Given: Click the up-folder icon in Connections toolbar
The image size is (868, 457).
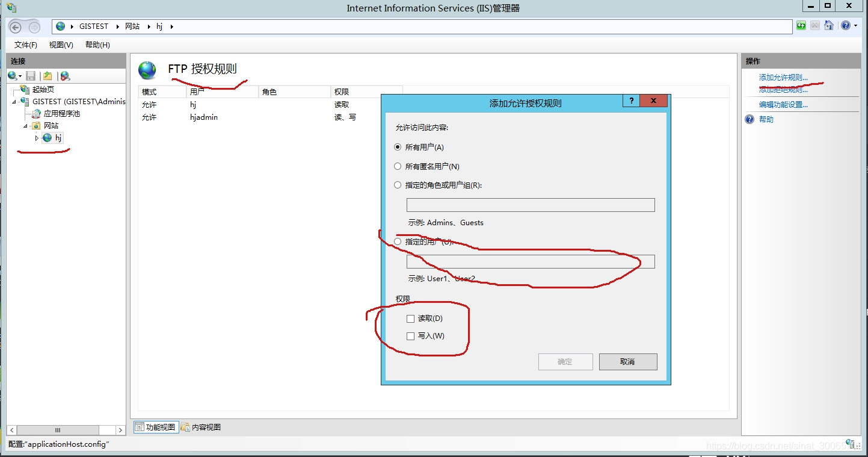Looking at the screenshot, I should (48, 76).
